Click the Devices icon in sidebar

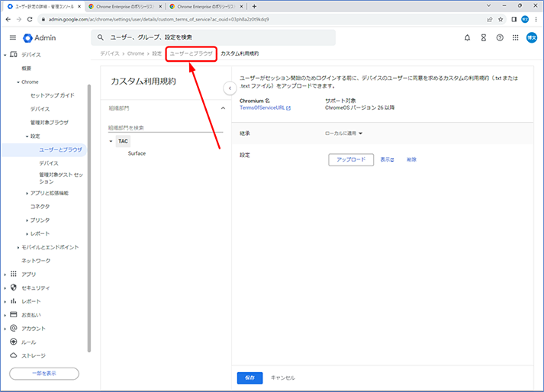(x=14, y=54)
